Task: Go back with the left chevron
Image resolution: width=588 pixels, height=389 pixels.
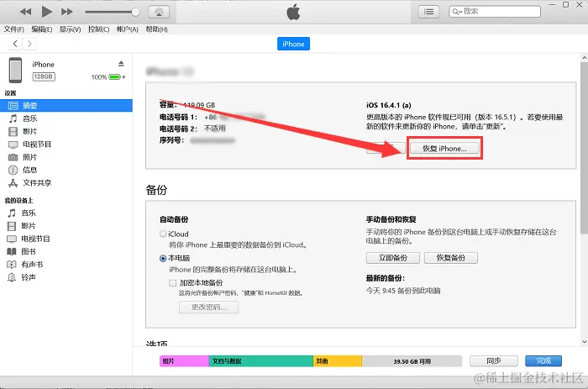Action: point(15,44)
